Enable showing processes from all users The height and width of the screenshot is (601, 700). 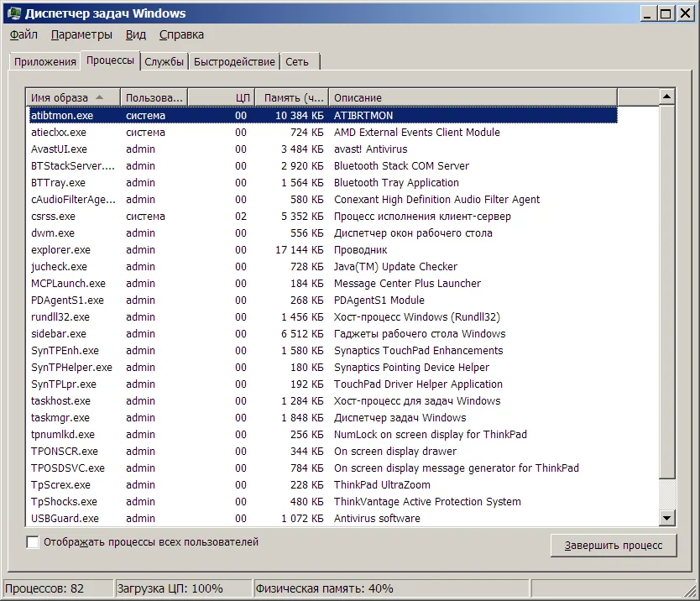point(33,543)
